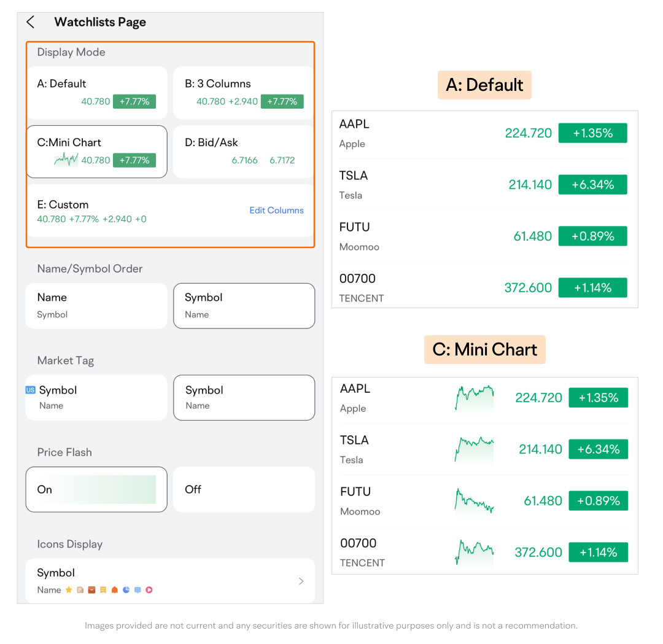This screenshot has height=644, width=663.
Task: Click the Edit Columns link
Action: [x=276, y=210]
